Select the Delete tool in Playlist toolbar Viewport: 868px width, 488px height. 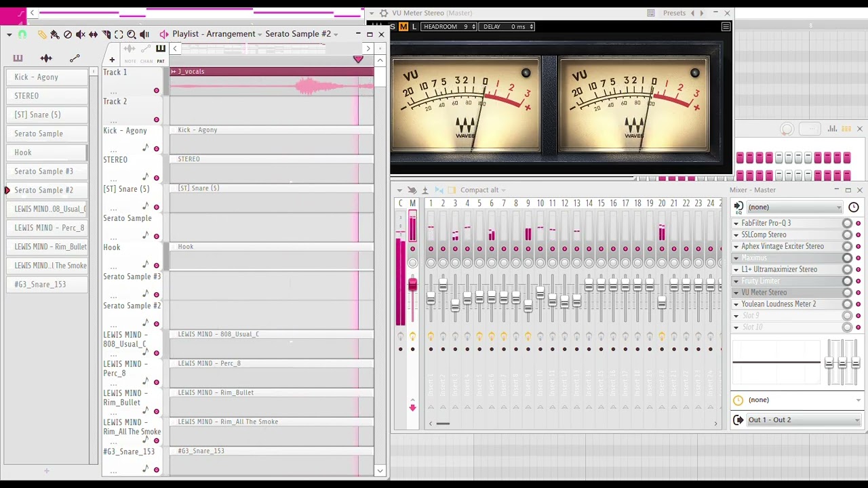point(68,34)
